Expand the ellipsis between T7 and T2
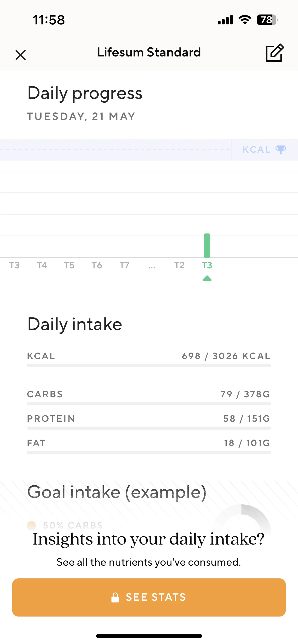Image resolution: width=298 pixels, height=644 pixels. [x=152, y=267]
